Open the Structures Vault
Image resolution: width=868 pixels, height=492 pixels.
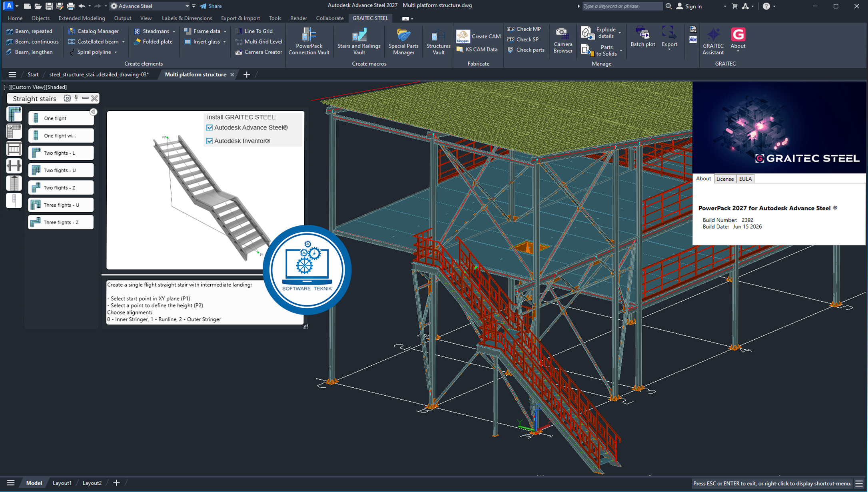(x=438, y=41)
